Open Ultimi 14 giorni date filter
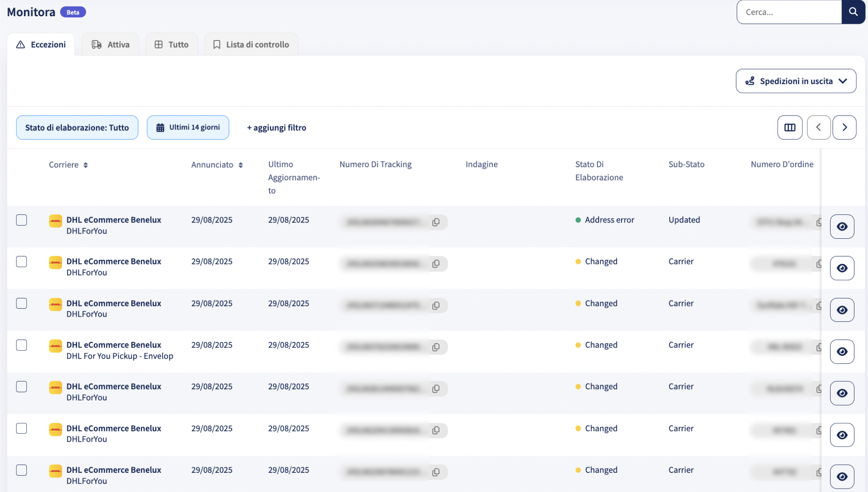The image size is (868, 492). pos(188,127)
